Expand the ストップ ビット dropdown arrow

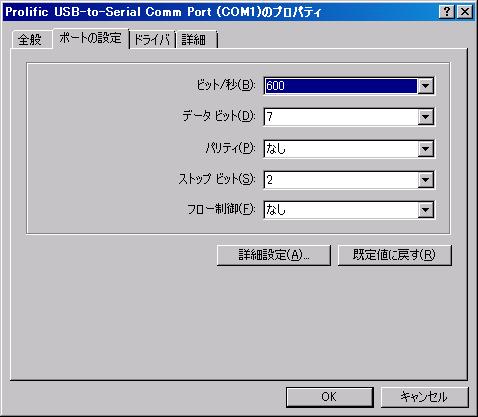425,180
